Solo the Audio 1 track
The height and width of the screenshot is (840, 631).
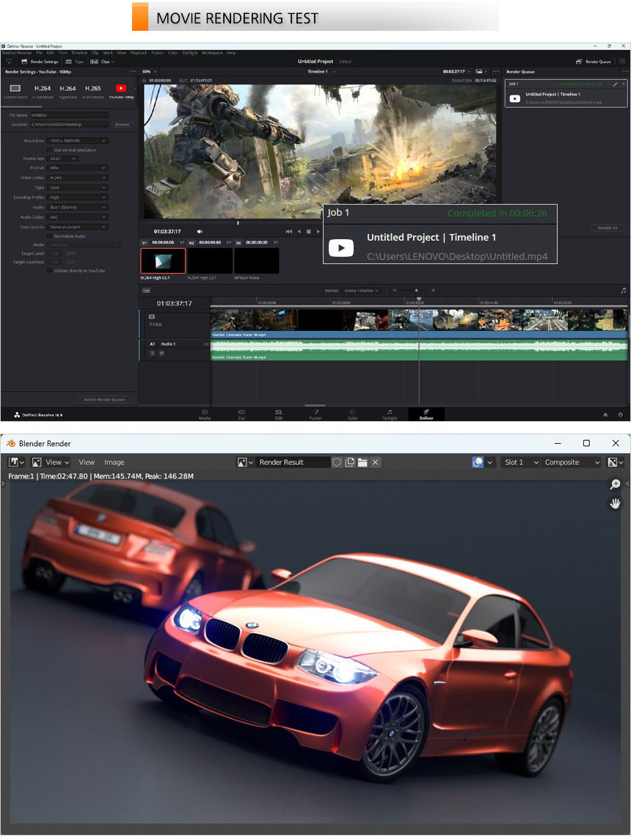click(152, 353)
